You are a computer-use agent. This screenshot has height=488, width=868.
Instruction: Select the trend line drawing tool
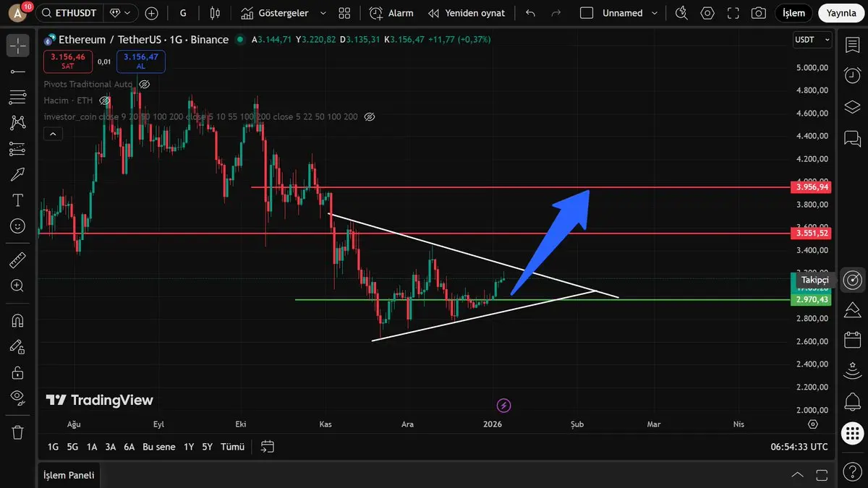[17, 72]
